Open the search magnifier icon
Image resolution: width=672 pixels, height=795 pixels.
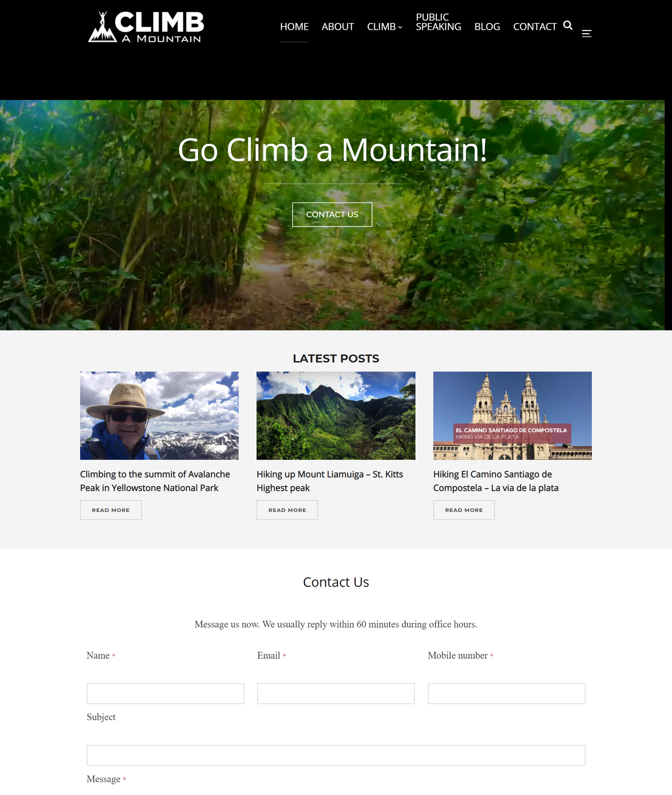click(x=568, y=25)
